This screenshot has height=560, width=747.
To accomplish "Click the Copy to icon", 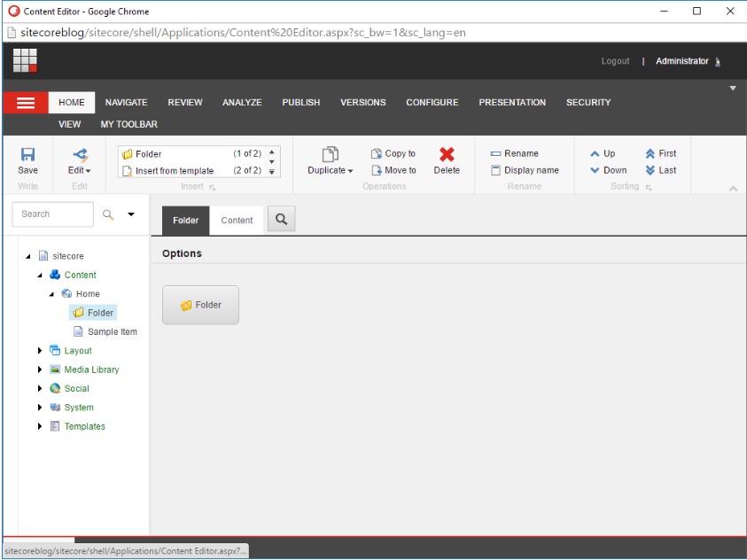I will tap(377, 153).
